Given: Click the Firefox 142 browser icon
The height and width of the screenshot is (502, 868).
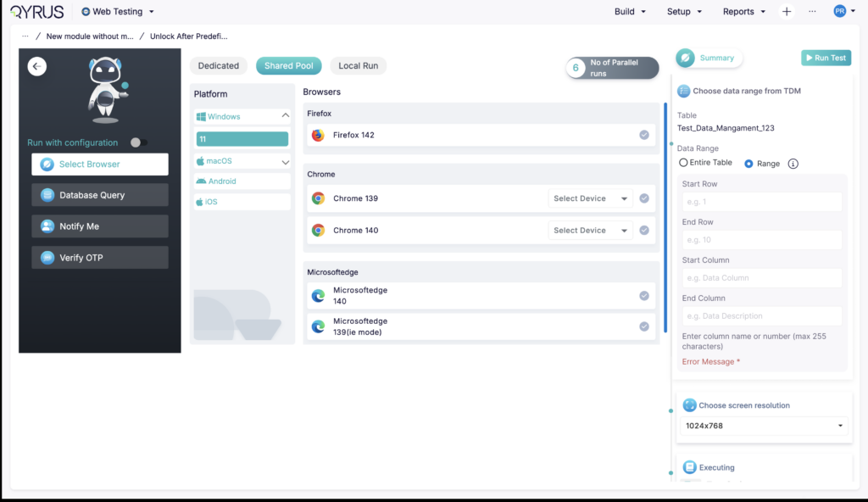Looking at the screenshot, I should point(318,135).
